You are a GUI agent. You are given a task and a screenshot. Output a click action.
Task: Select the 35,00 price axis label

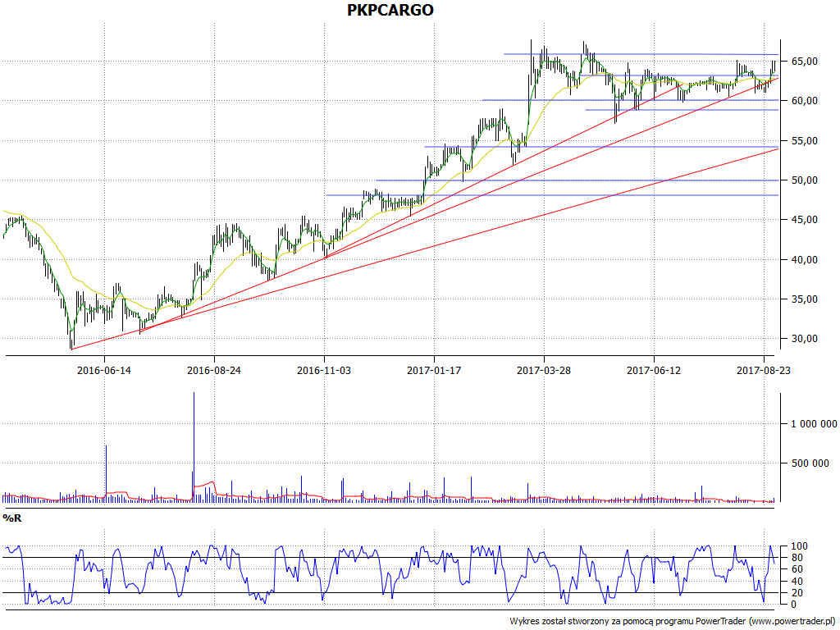coord(805,299)
